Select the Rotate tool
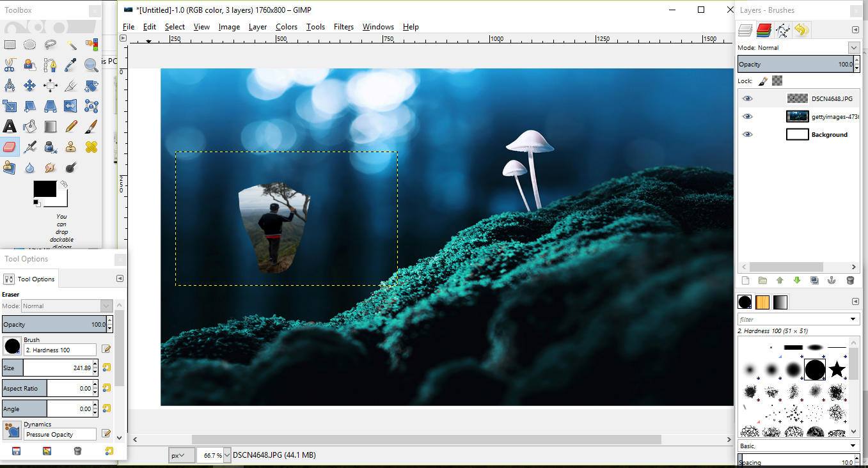Viewport: 868px width, 468px height. coord(91,86)
